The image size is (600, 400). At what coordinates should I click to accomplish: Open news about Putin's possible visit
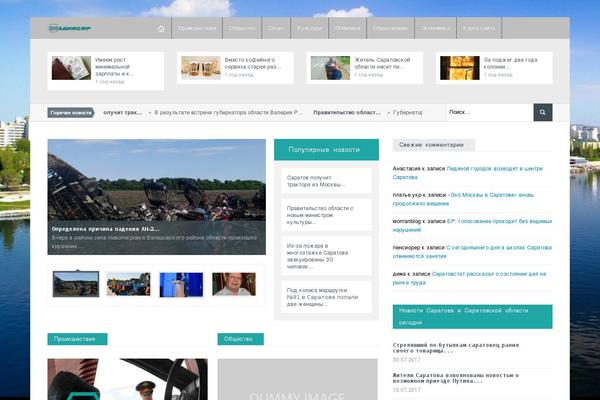click(x=456, y=378)
